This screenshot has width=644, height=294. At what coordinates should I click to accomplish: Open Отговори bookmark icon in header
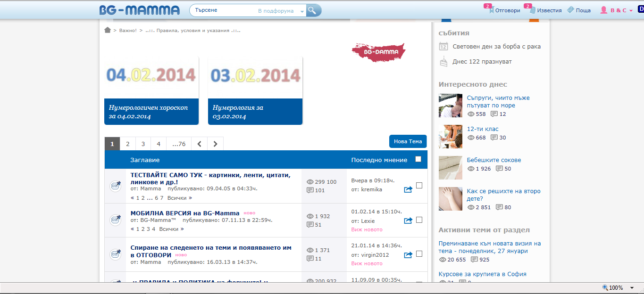click(492, 10)
